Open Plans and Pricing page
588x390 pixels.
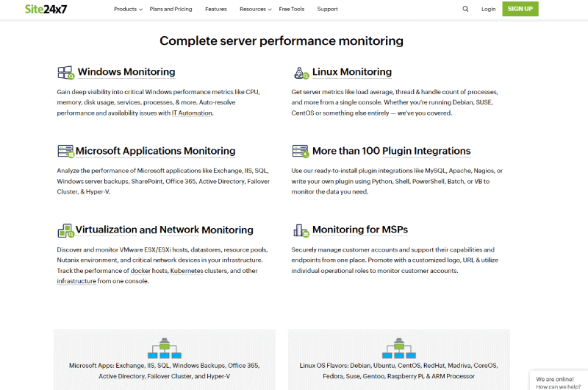click(171, 9)
